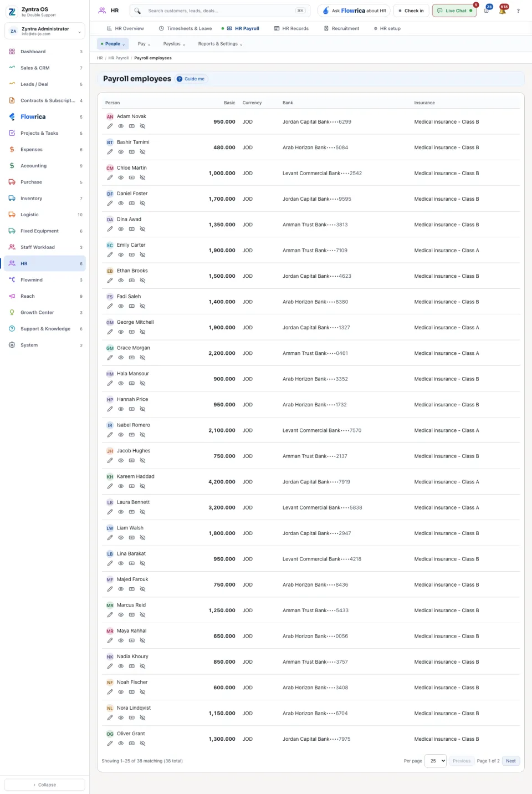The height and width of the screenshot is (794, 532).
Task: Click the HR Payroll breadcrumb link
Action: pos(119,58)
